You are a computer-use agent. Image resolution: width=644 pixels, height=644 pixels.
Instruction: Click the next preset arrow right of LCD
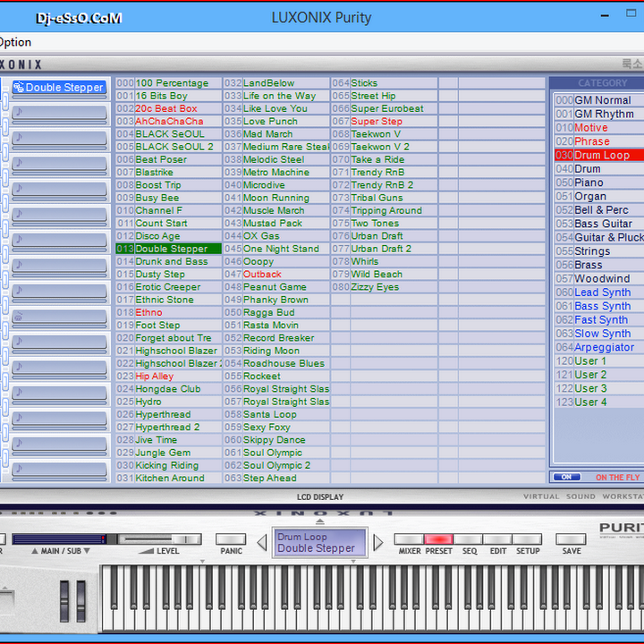point(378,543)
